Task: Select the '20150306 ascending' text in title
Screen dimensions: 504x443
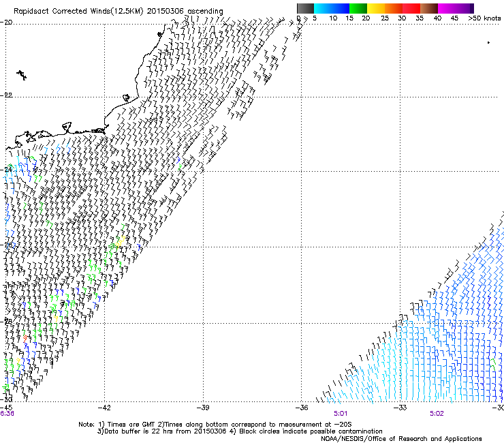Action: tap(185, 12)
